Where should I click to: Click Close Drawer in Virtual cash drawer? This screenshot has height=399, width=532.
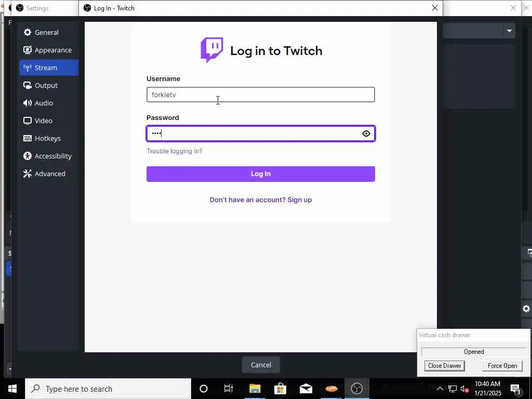[x=445, y=365]
